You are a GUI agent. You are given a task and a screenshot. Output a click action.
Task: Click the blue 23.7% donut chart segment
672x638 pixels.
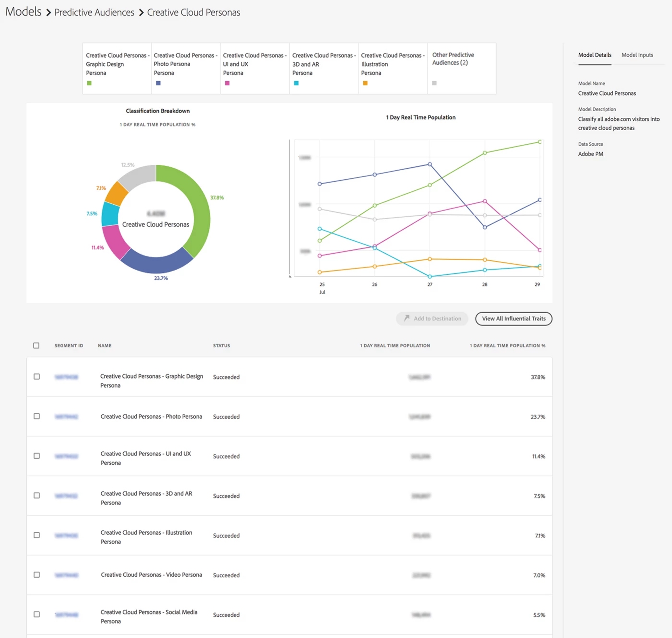pyautogui.click(x=157, y=264)
